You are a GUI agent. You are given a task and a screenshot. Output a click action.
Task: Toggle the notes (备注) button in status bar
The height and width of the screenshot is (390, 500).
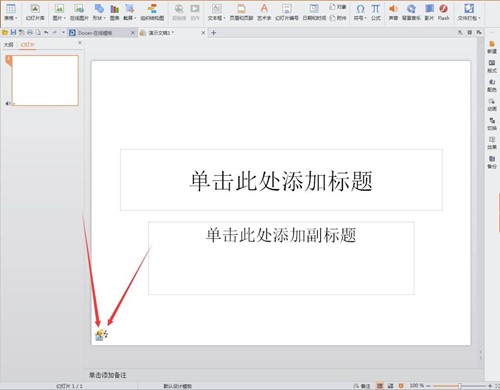[x=362, y=386]
